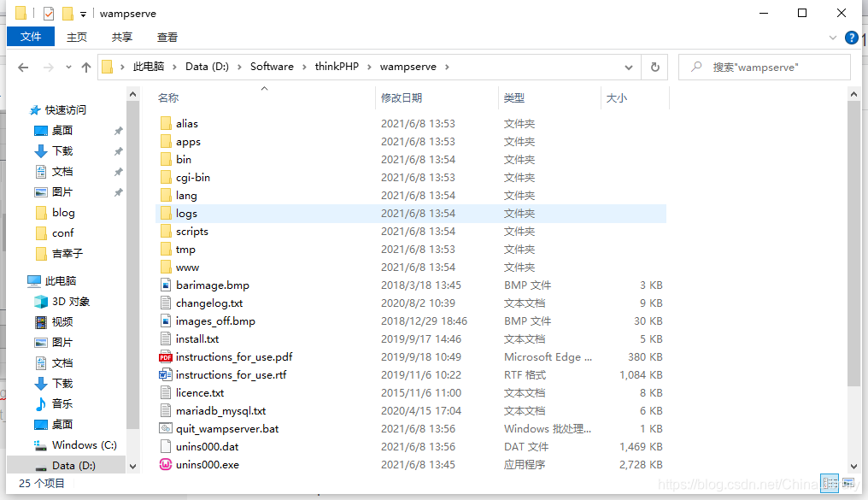
Task: Select the logs folder icon
Action: (166, 213)
